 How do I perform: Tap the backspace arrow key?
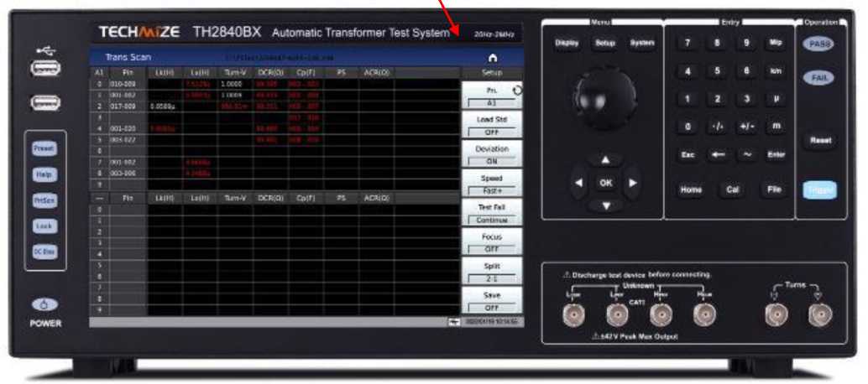coord(717,155)
